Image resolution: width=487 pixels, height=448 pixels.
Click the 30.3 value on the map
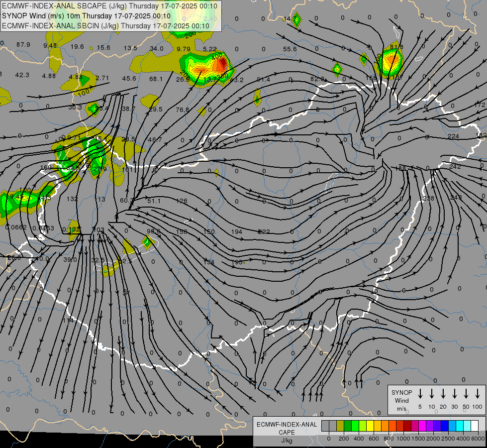(75, 107)
